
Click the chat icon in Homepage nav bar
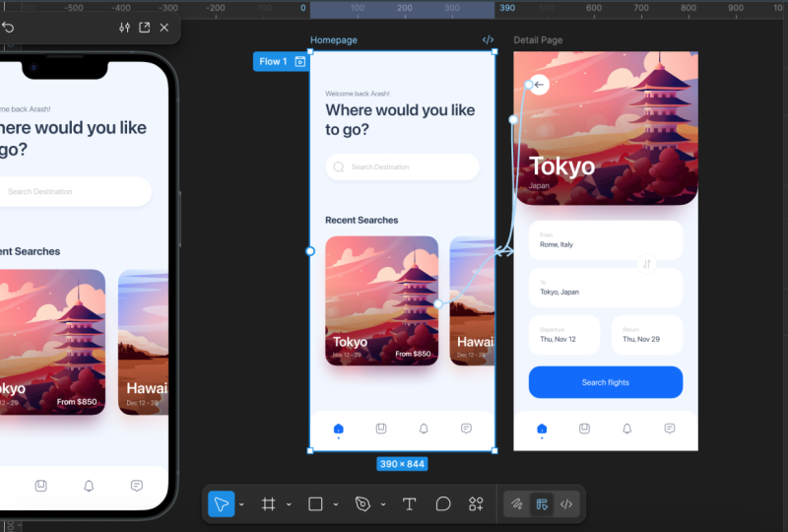[466, 429]
